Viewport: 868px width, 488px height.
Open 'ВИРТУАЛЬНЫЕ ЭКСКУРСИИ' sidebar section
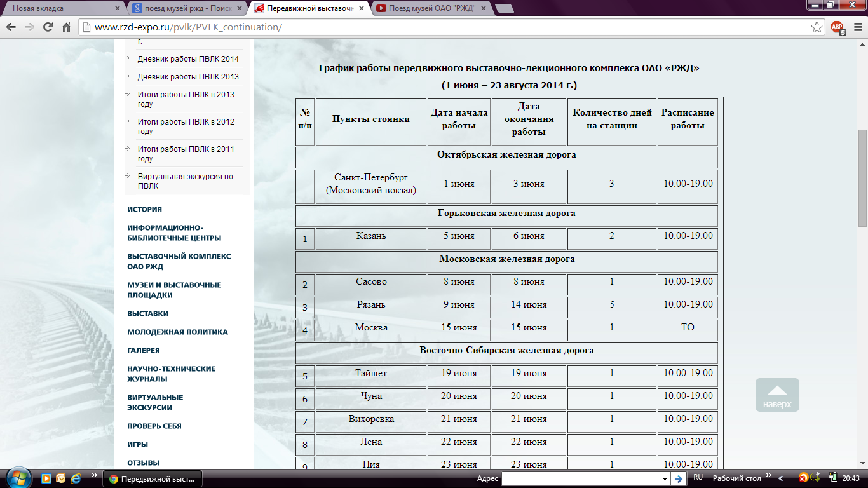(155, 402)
